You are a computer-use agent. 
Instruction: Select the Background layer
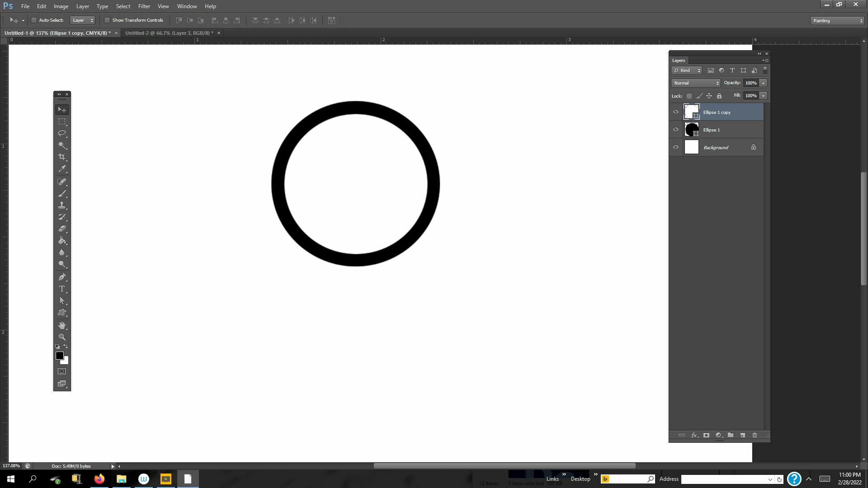(716, 147)
